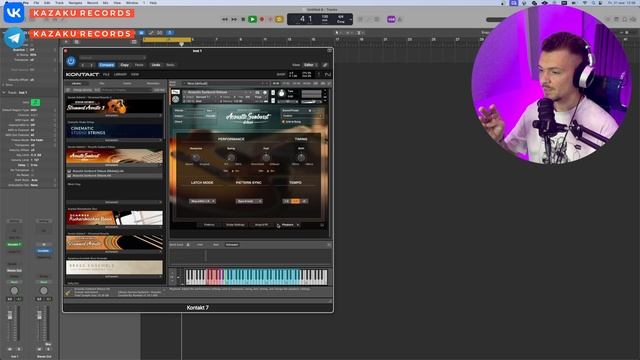This screenshot has height=360, width=640.
Task: Open the Pattern Sync dropdown
Action: coord(249,201)
